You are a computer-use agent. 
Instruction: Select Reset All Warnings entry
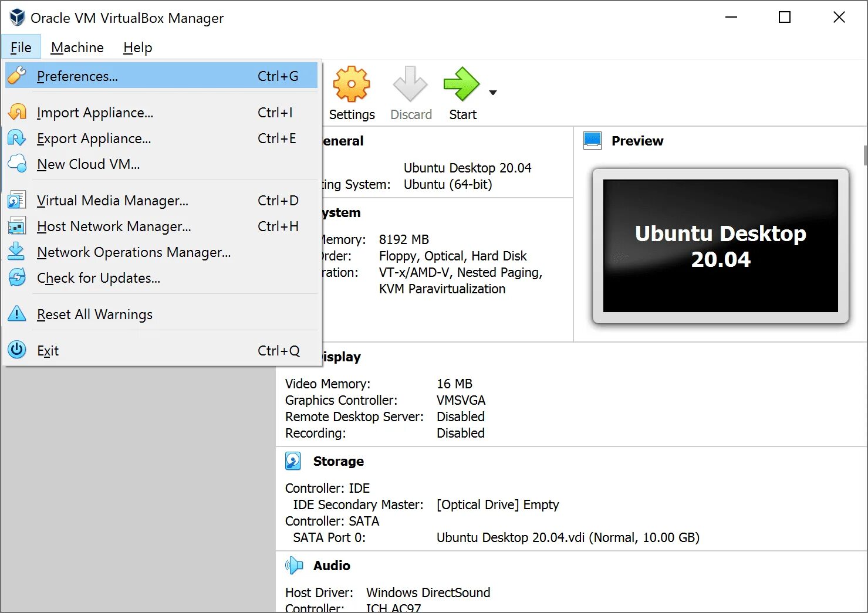[x=161, y=314]
